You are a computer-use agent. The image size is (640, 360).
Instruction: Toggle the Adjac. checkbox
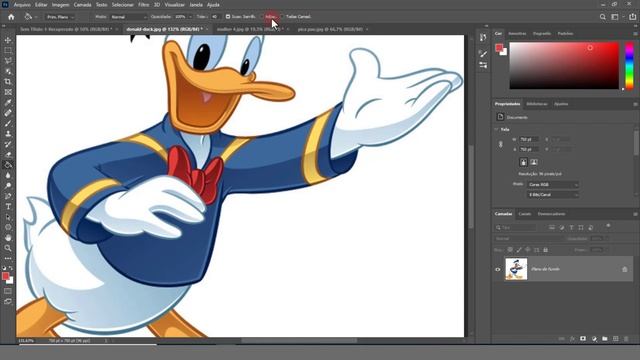click(262, 17)
